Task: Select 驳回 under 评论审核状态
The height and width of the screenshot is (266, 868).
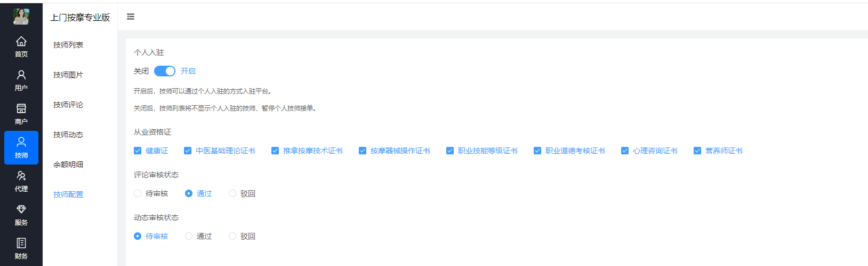Action: point(232,193)
